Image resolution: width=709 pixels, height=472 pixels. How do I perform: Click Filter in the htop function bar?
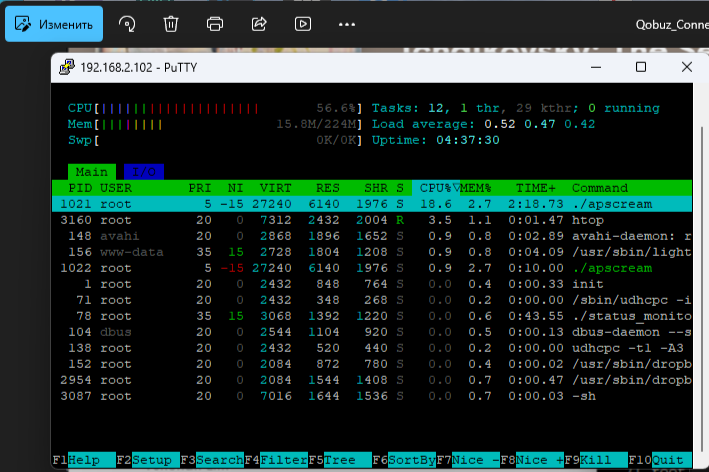283,460
